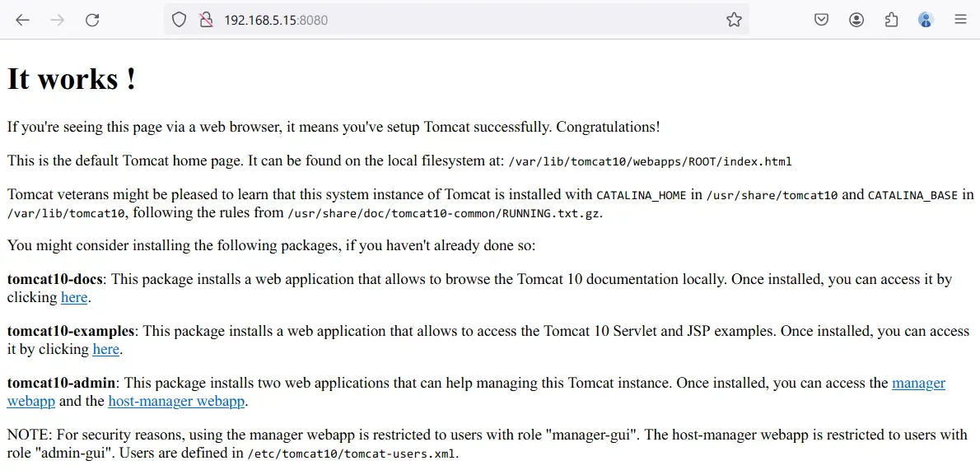Click the profile avatar icon
980x470 pixels.
point(926,20)
